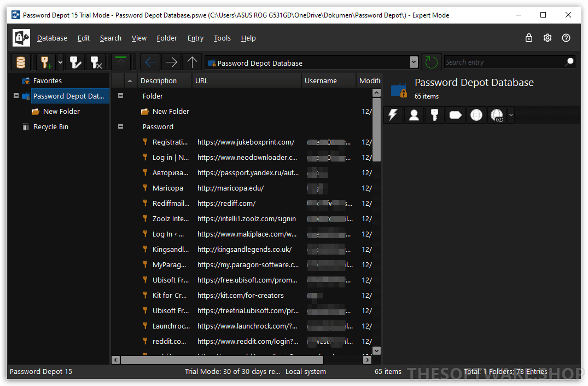
Task: Select the Kingsandlegends entry
Action: (242, 250)
